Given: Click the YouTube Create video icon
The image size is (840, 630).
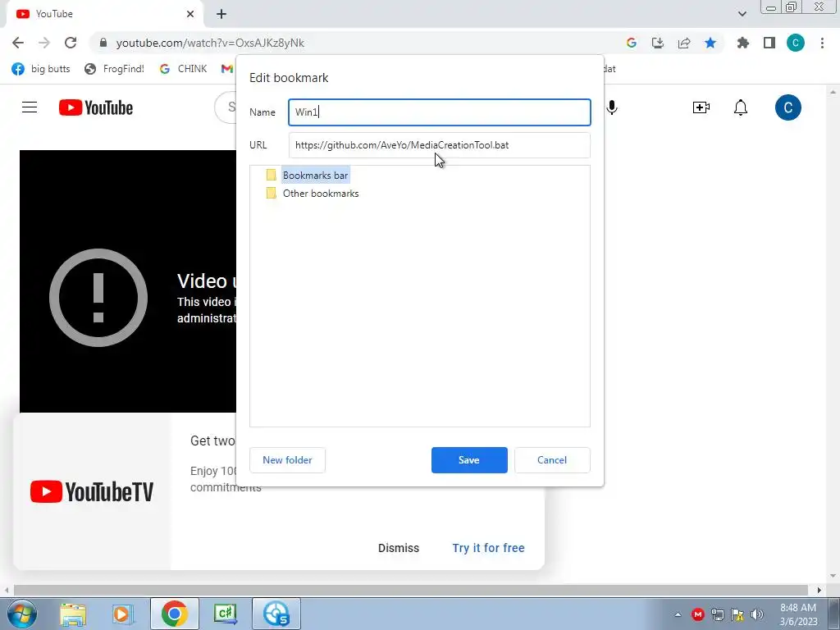Looking at the screenshot, I should [x=701, y=107].
